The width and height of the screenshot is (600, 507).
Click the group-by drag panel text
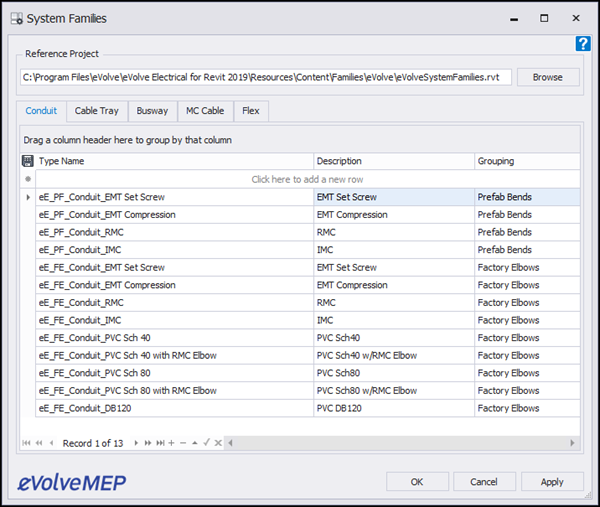127,140
